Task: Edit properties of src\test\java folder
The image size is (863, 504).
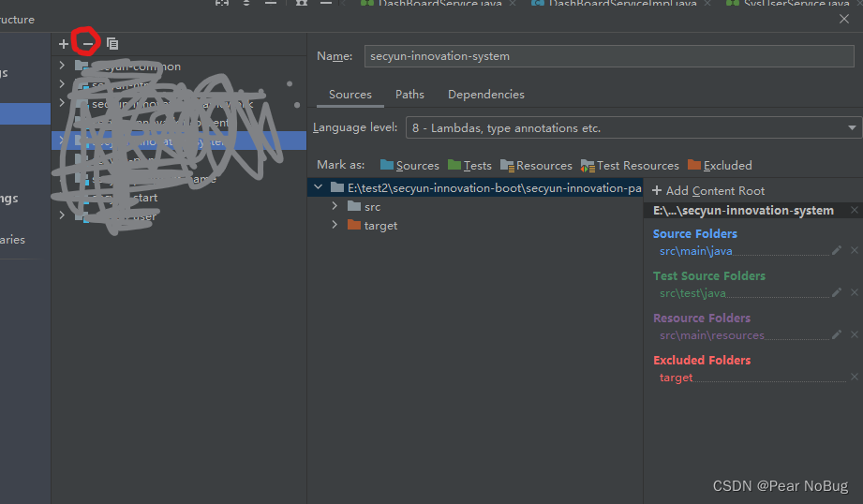Action: [837, 292]
